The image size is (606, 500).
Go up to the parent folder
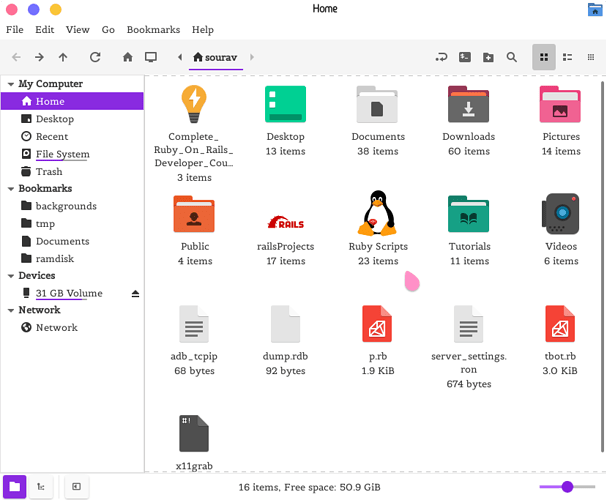pyautogui.click(x=63, y=58)
